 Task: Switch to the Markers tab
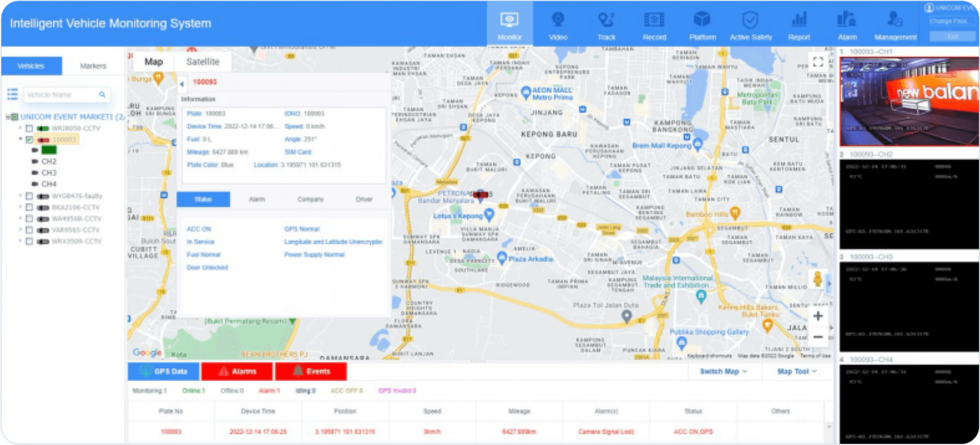click(x=93, y=66)
